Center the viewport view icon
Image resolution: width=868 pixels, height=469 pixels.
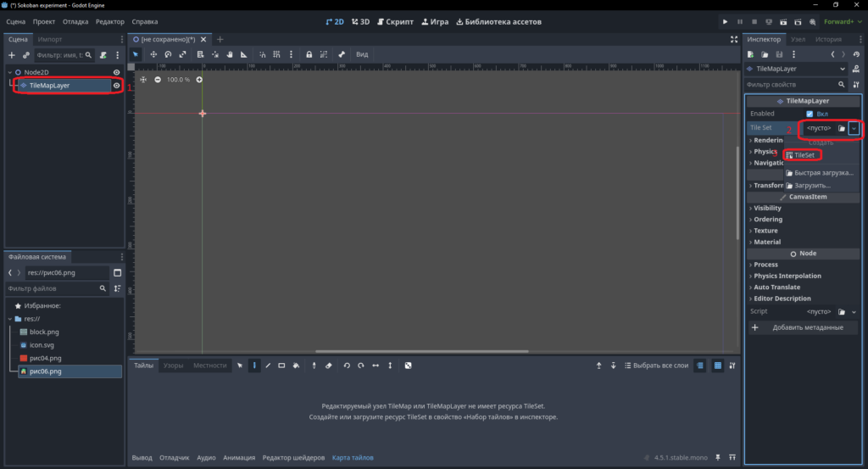tap(143, 80)
